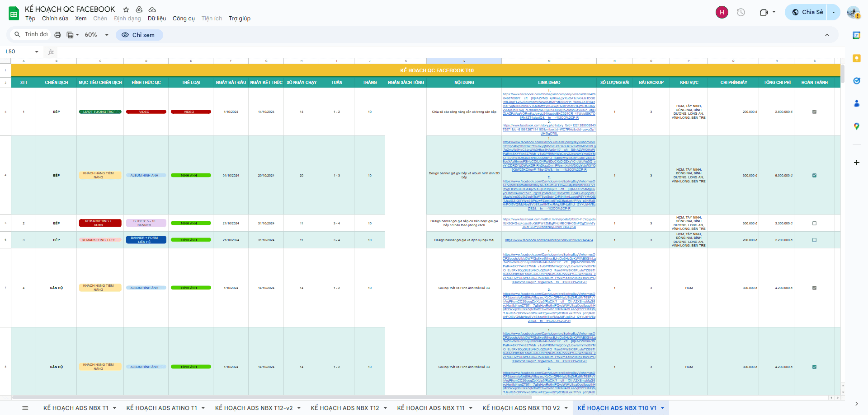Open the facebook ads library link

(549, 240)
